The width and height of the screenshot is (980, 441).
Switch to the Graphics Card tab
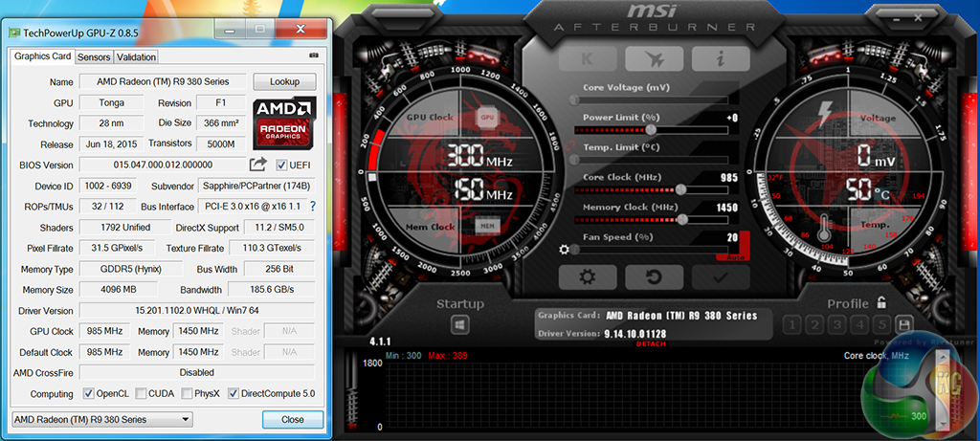(x=42, y=56)
